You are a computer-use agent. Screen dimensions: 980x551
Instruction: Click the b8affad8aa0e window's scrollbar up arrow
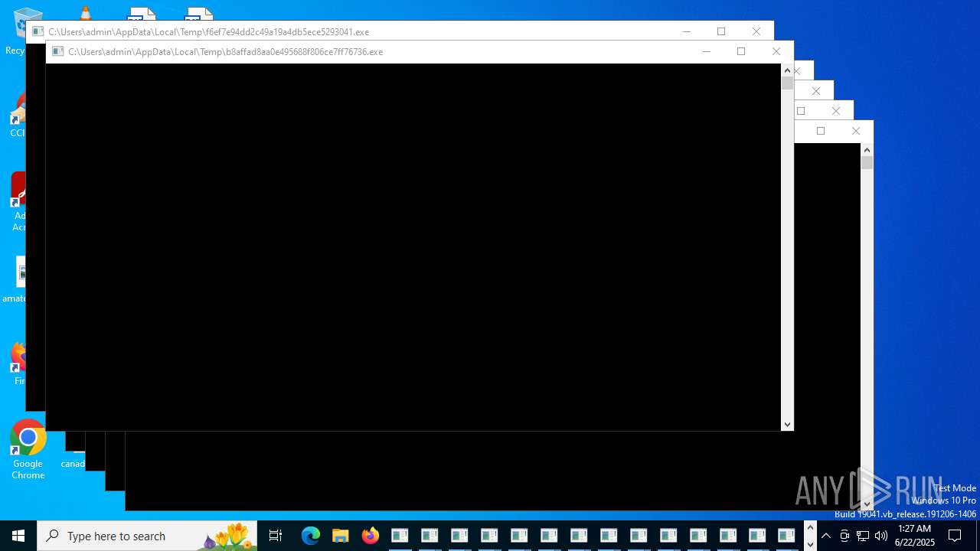[x=787, y=70]
